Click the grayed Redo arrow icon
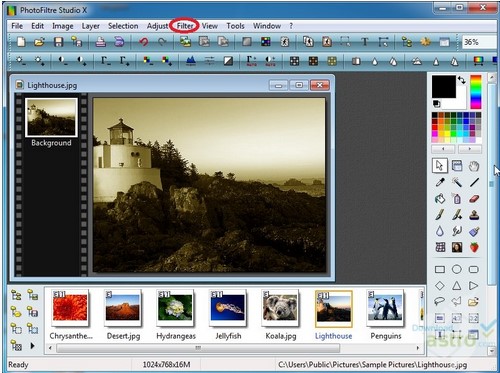The width and height of the screenshot is (500, 373). coord(162,42)
